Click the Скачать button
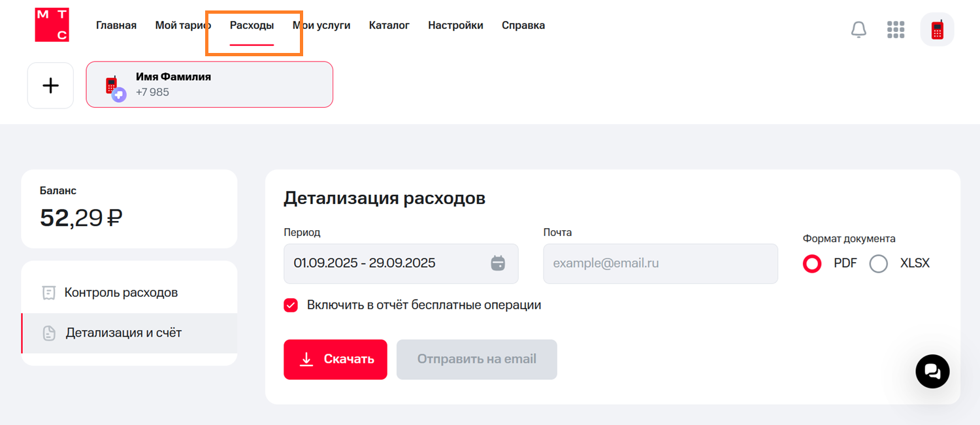 [x=335, y=359]
